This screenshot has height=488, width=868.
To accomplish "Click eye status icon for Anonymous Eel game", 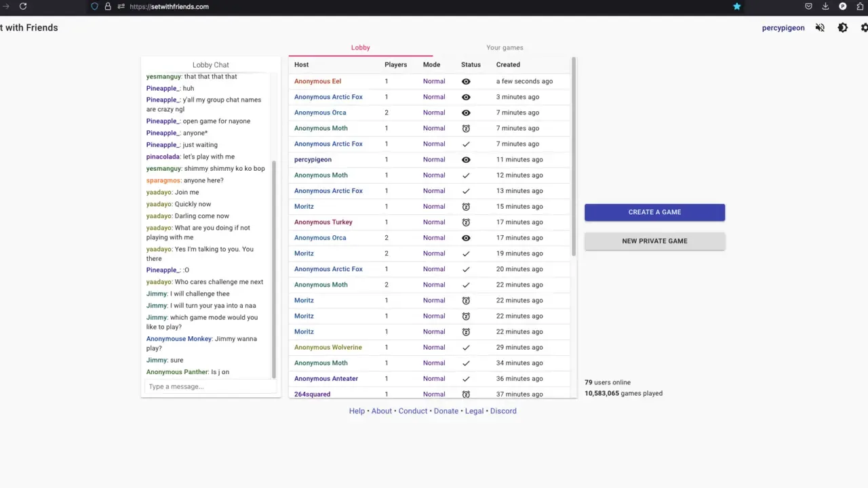I will pyautogui.click(x=466, y=81).
